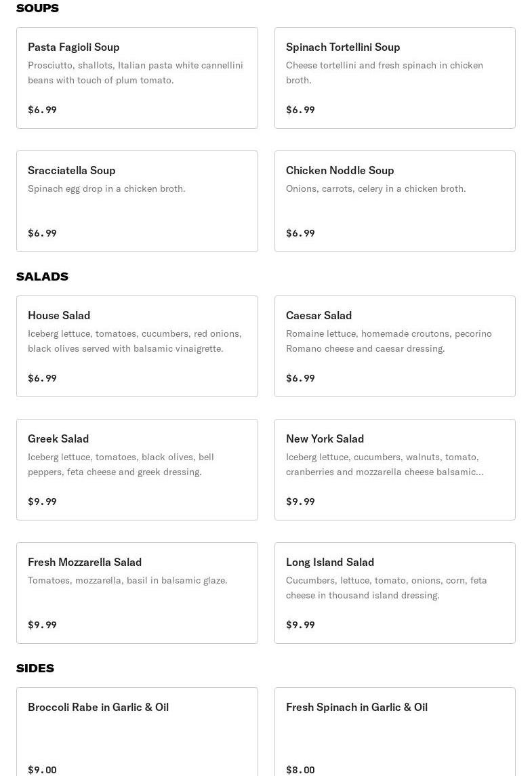Click the $8.00 price on Fresh Spinach
The width and height of the screenshot is (532, 776).
pos(300,770)
